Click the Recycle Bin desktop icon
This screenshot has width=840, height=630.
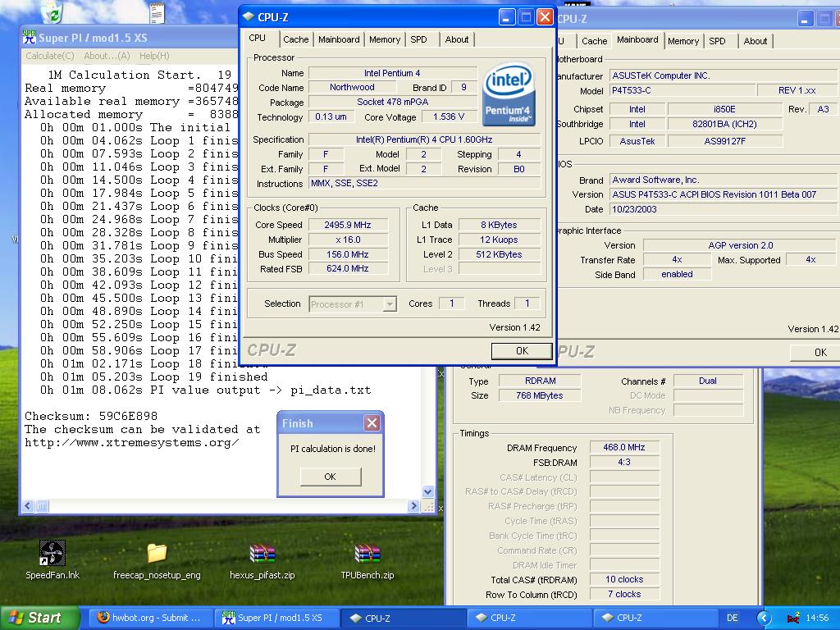click(52, 11)
